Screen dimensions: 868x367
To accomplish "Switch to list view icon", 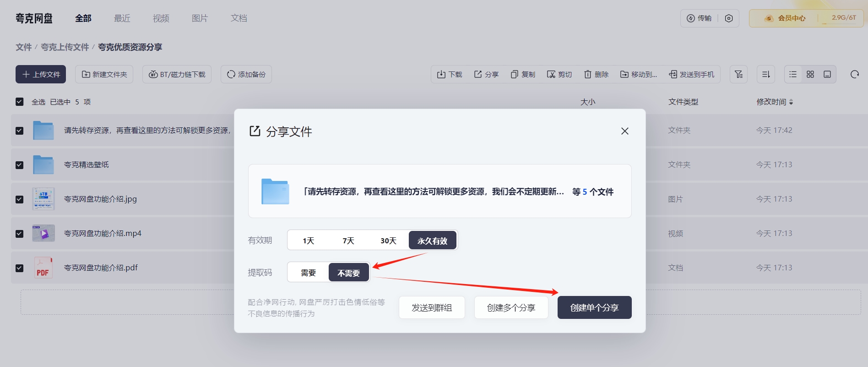I will (x=793, y=74).
